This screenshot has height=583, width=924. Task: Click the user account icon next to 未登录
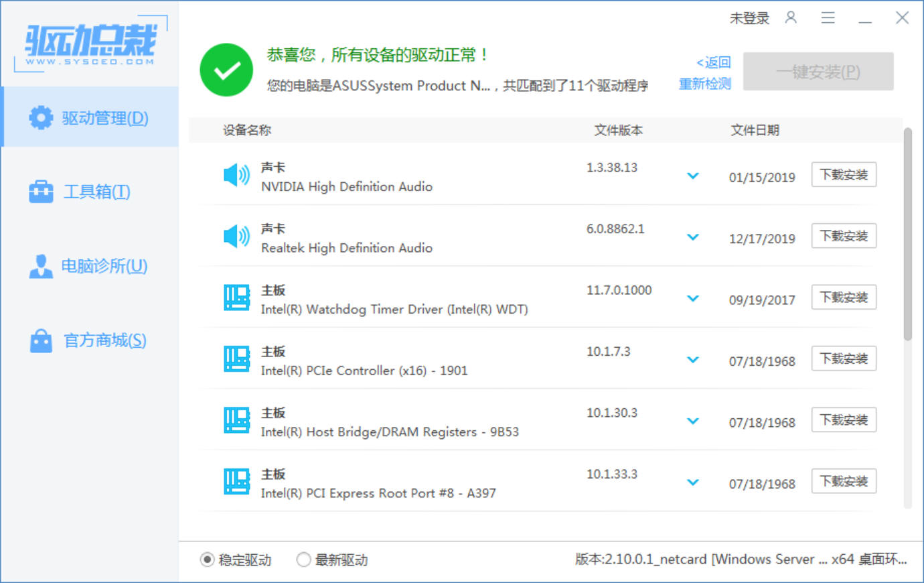(791, 17)
